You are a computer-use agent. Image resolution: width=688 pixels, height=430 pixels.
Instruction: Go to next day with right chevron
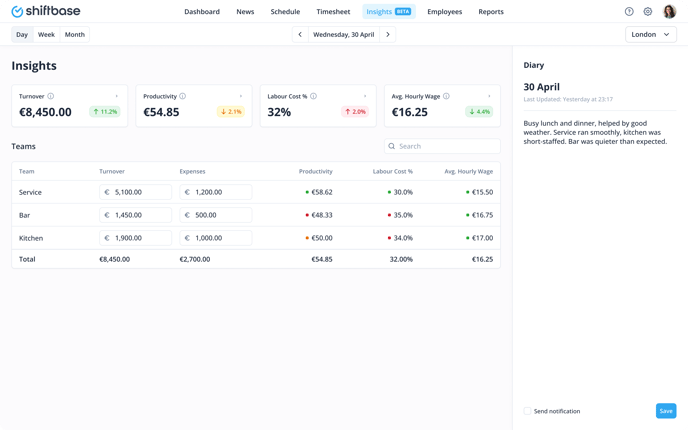pos(388,34)
